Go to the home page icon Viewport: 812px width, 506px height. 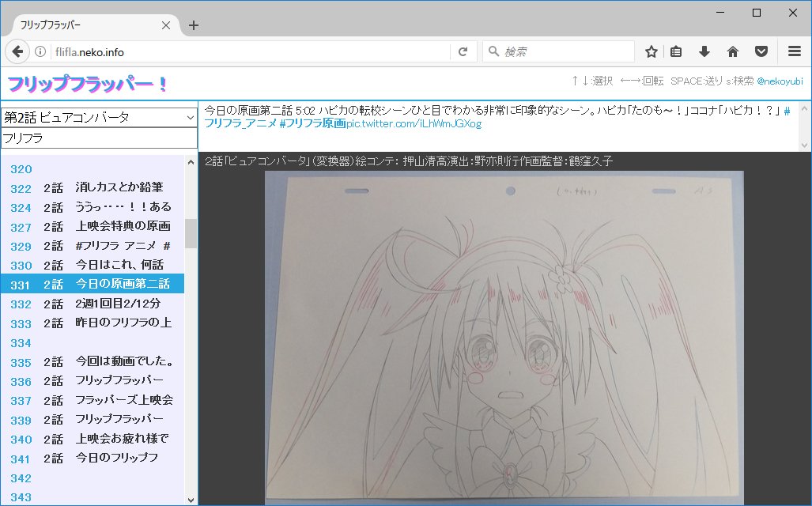[x=733, y=52]
